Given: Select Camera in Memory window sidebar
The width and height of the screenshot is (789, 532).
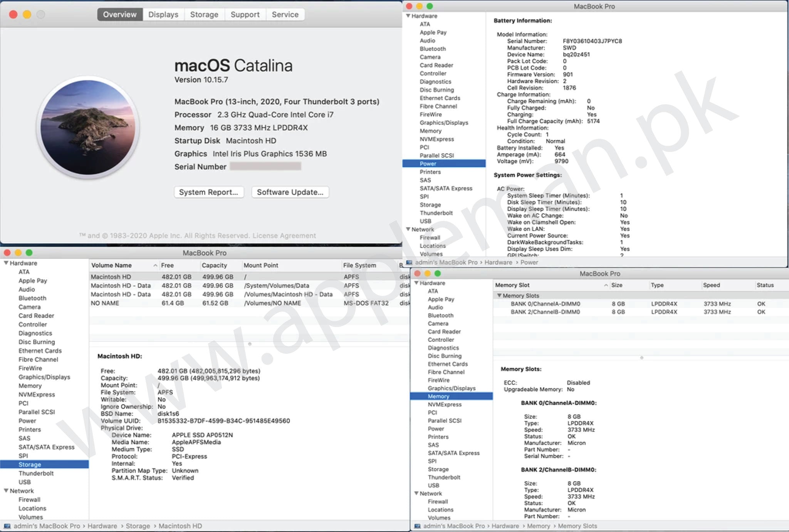Looking at the screenshot, I should (x=438, y=323).
